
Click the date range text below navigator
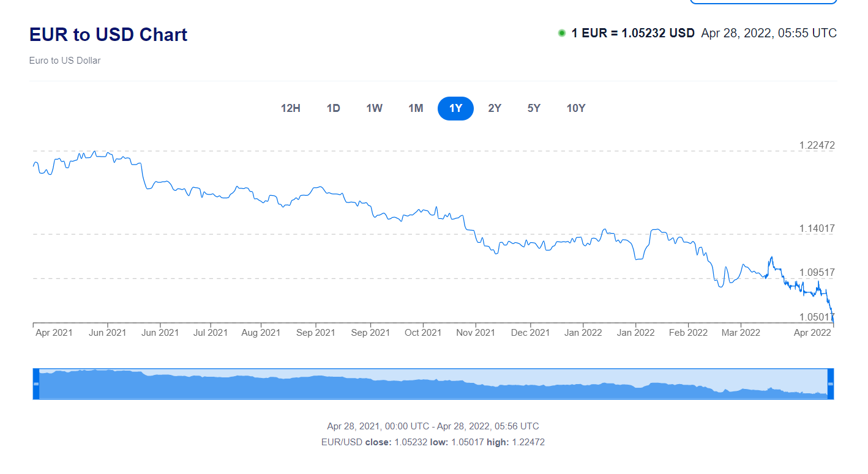[433, 426]
